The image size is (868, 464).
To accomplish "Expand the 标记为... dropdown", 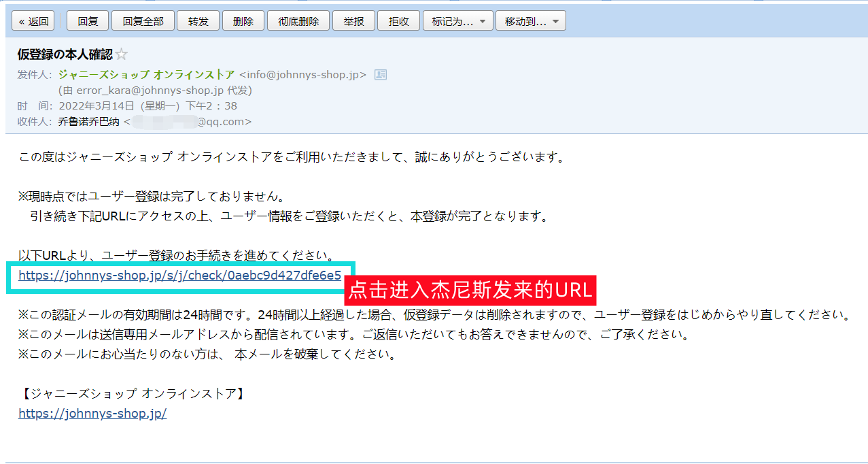I will (458, 21).
